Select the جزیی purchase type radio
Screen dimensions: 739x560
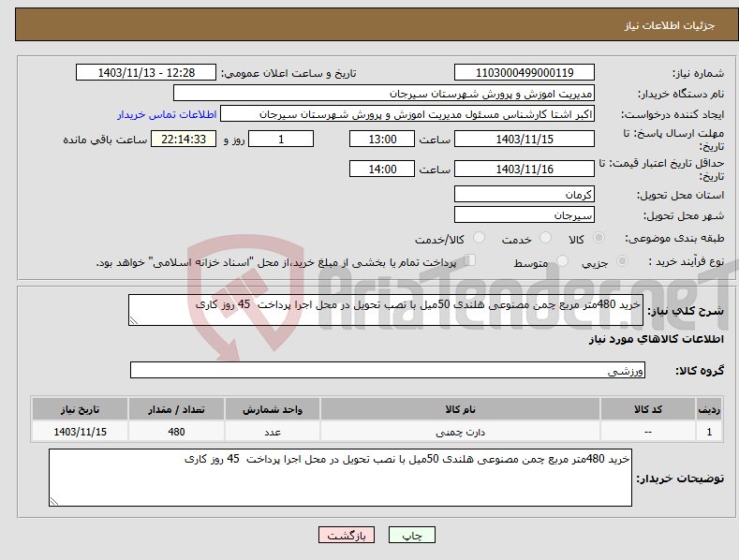[x=622, y=261]
